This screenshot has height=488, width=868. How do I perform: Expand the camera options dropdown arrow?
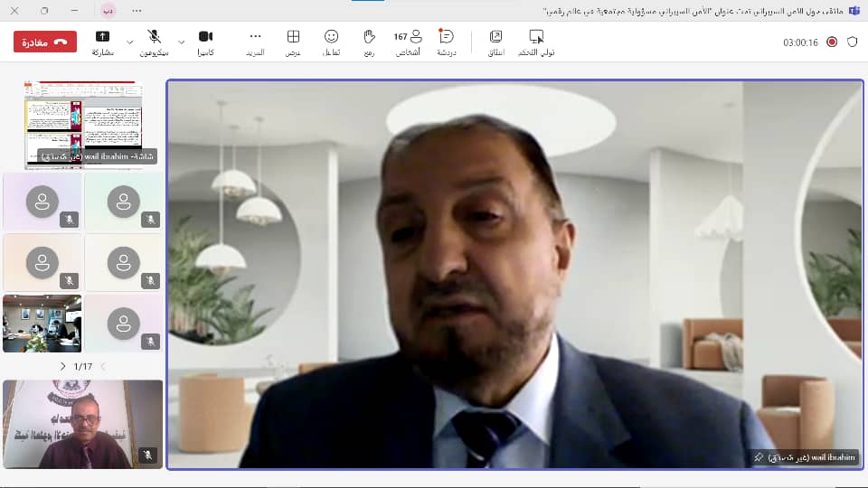point(181,42)
